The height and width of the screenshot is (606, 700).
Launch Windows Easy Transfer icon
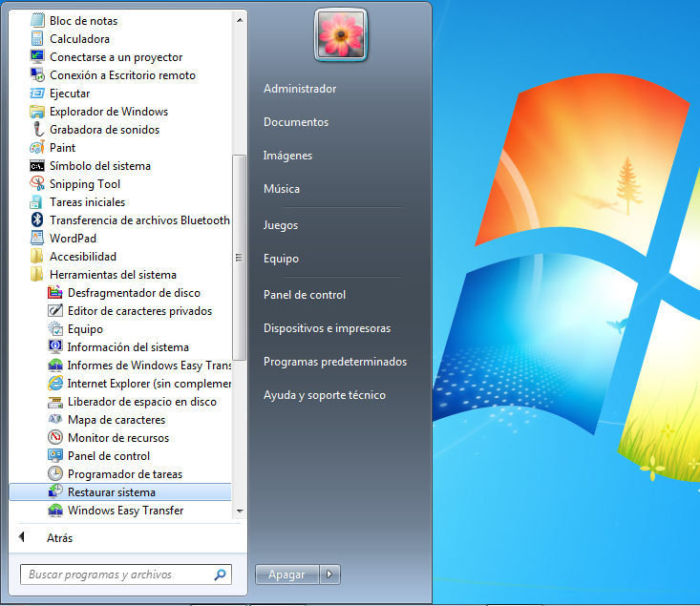[55, 510]
